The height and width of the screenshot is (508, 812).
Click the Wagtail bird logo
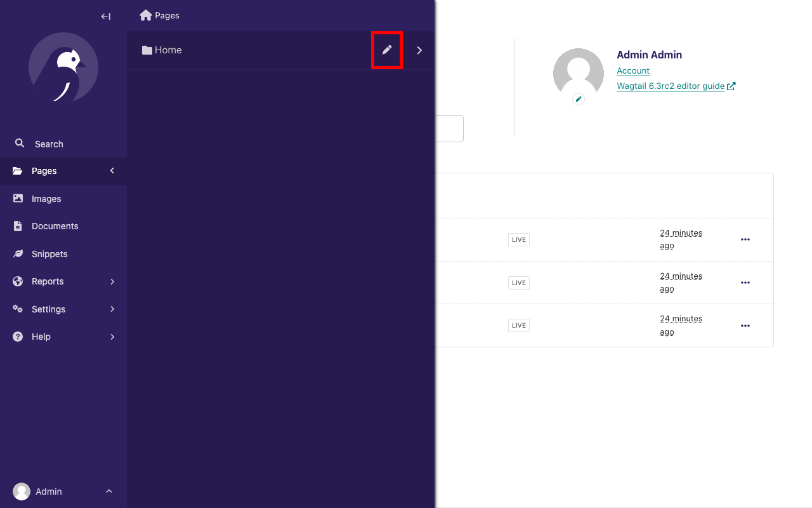tap(63, 68)
